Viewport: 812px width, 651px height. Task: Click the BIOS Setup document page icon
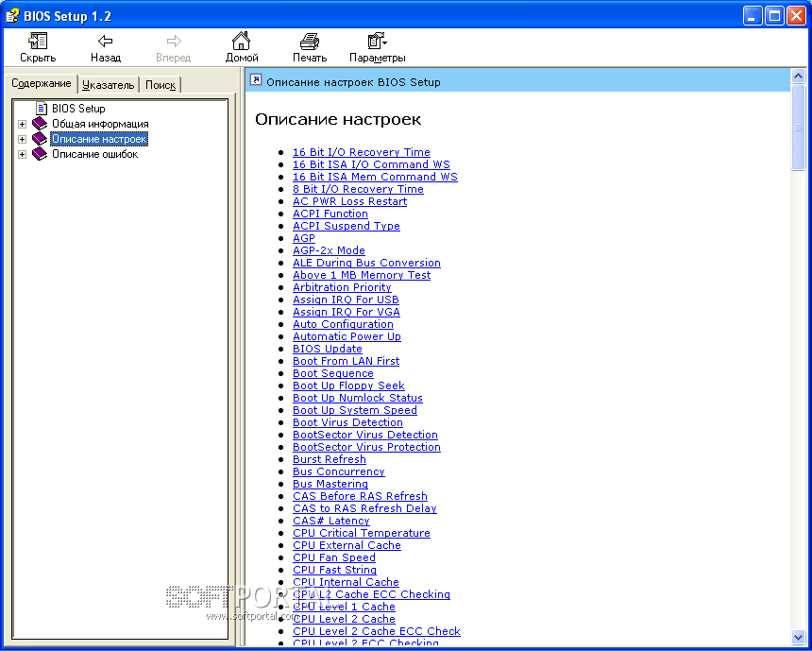(x=42, y=109)
